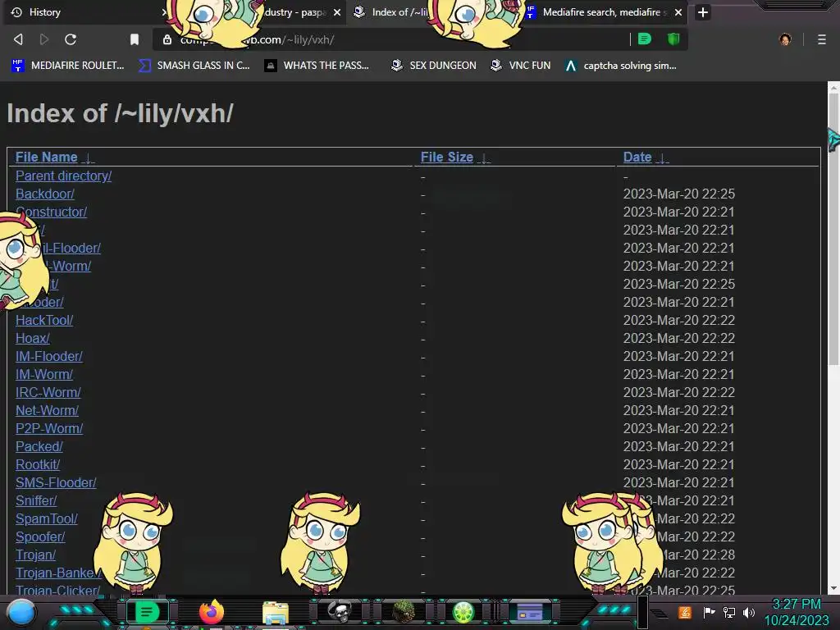Viewport: 840px width, 630px height.
Task: Open the VNC FUN bookmark
Action: point(520,66)
